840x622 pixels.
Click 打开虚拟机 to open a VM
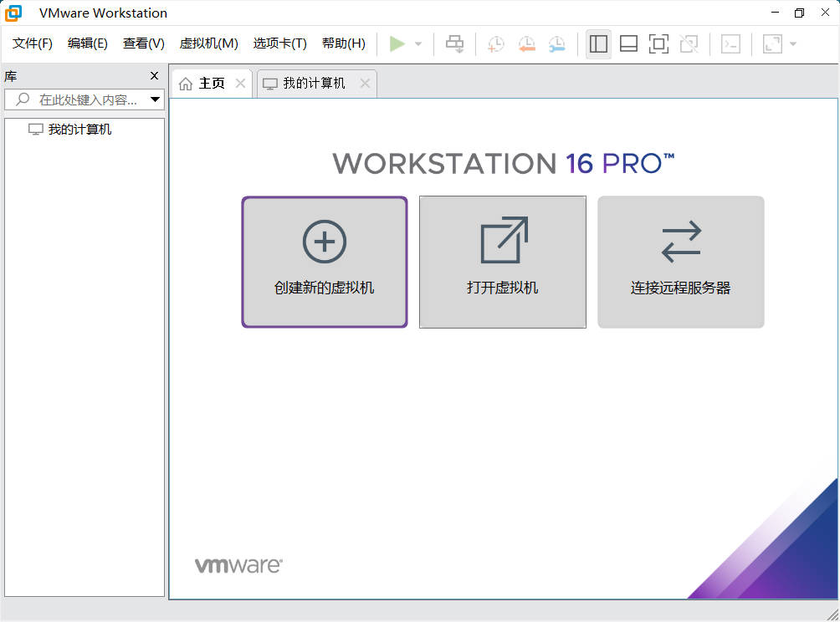[502, 262]
